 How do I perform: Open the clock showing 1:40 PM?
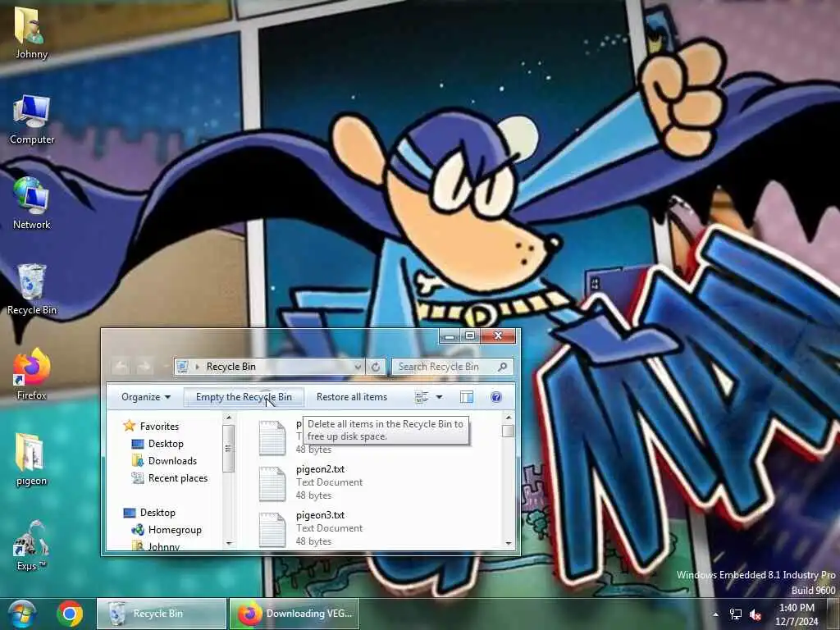tap(797, 614)
